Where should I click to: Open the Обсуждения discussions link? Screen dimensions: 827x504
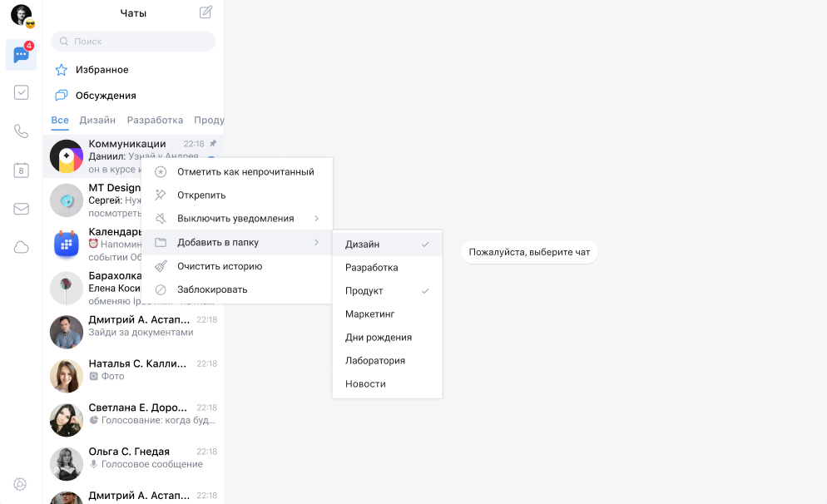106,96
